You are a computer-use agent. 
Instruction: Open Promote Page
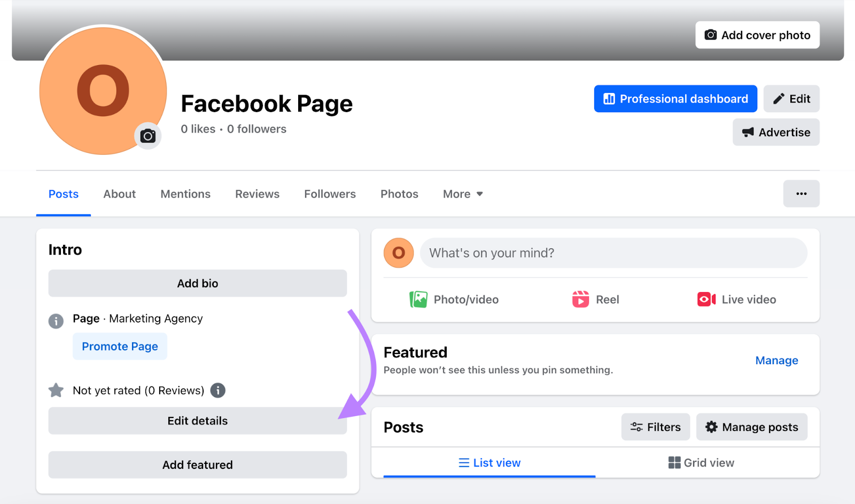point(120,346)
